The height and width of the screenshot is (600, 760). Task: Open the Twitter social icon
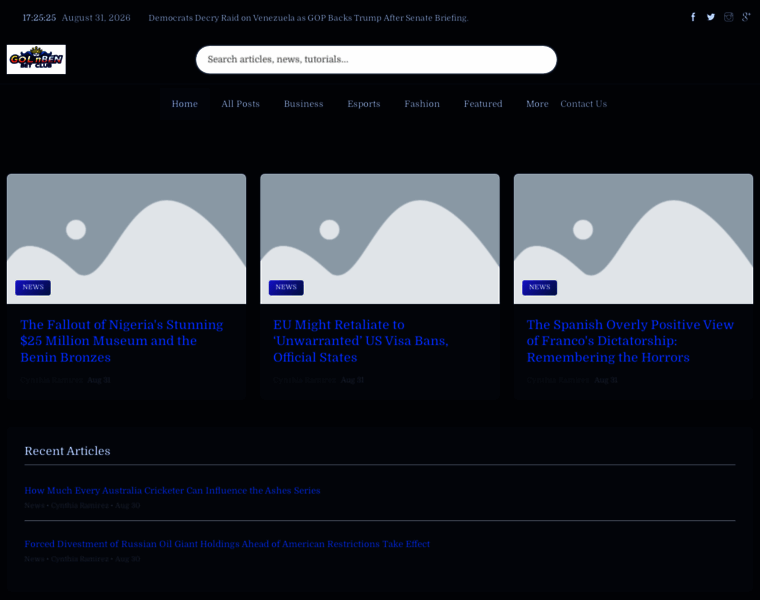pos(711,17)
